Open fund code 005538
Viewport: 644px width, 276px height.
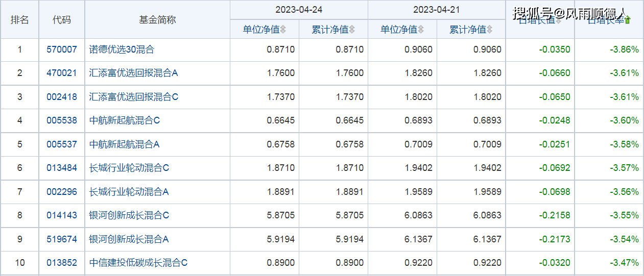62,120
